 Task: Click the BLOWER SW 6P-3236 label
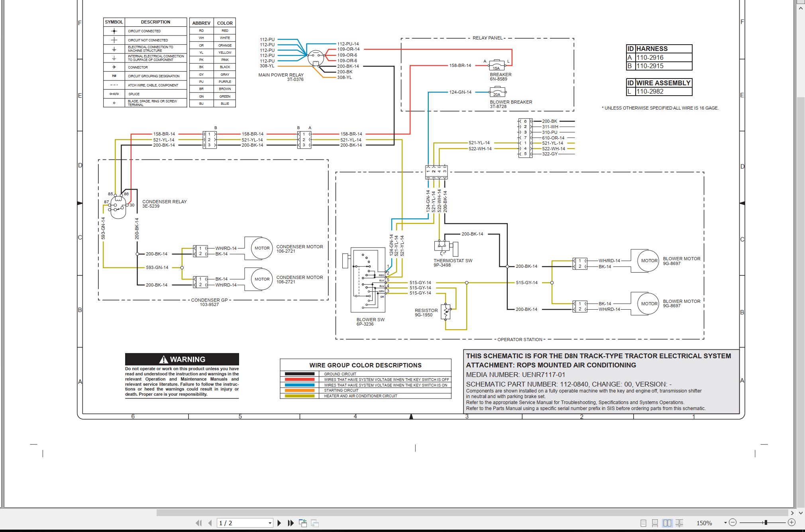pos(370,322)
